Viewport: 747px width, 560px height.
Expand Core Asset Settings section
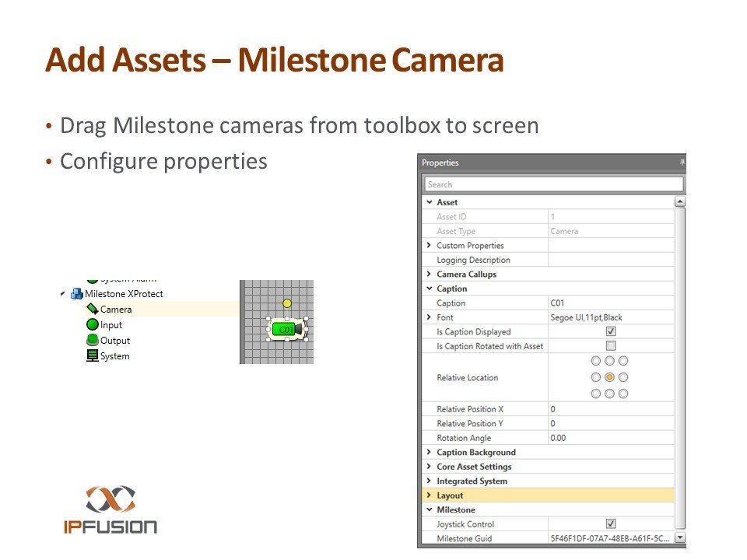pos(430,466)
